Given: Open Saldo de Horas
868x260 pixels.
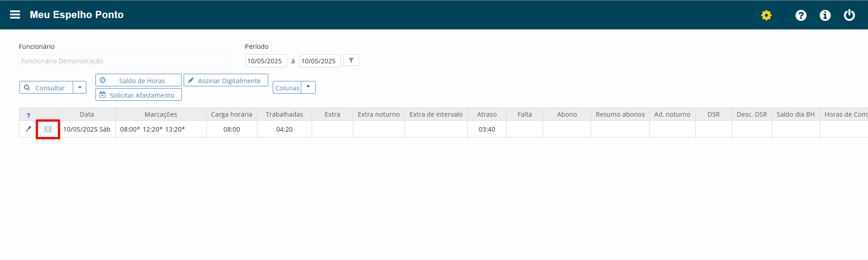Looking at the screenshot, I should (x=138, y=80).
